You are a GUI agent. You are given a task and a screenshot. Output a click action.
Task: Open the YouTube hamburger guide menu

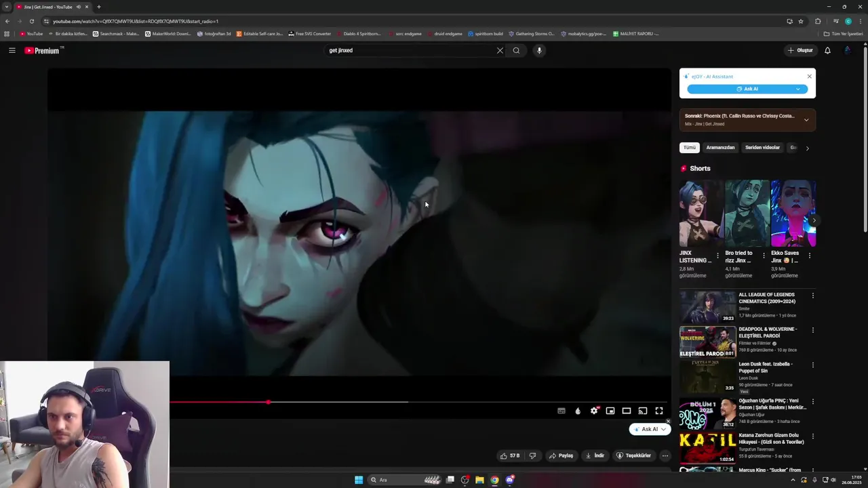click(12, 50)
